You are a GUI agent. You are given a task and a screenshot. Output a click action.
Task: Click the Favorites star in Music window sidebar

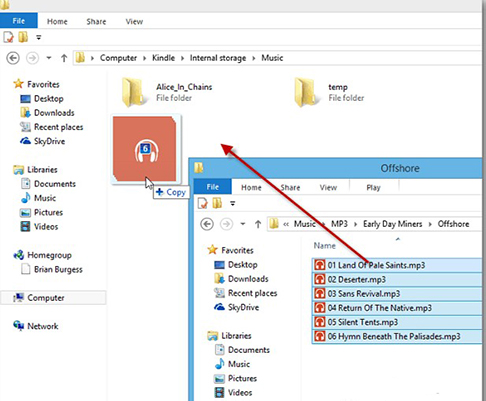pos(18,84)
